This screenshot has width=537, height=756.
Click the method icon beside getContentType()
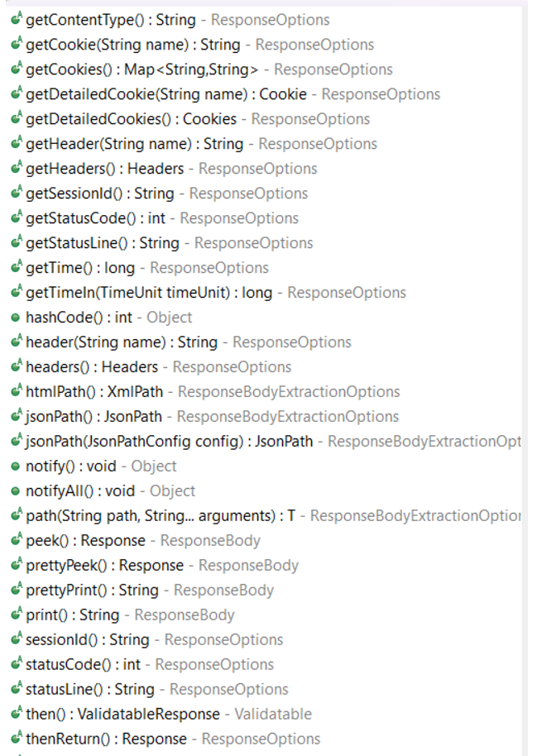click(17, 19)
